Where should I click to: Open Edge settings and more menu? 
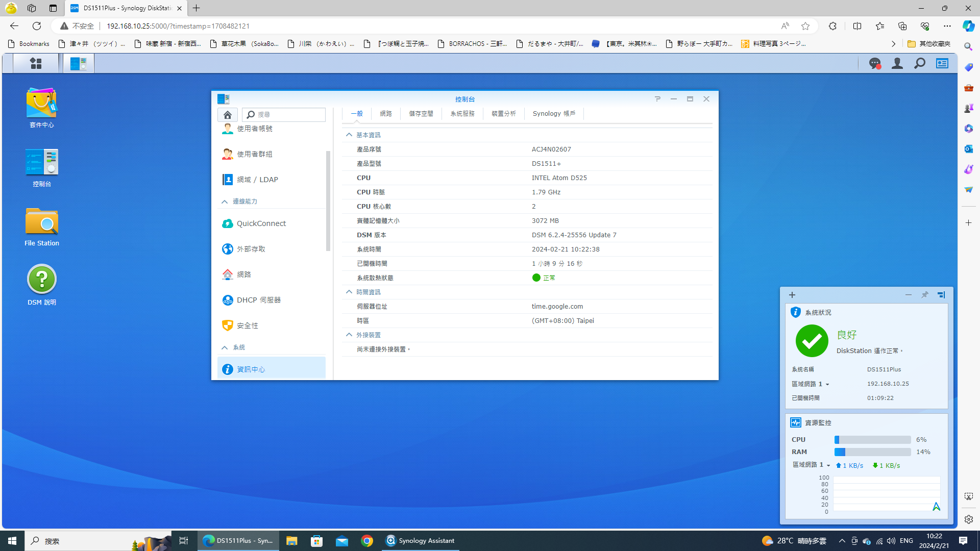pos(947,26)
